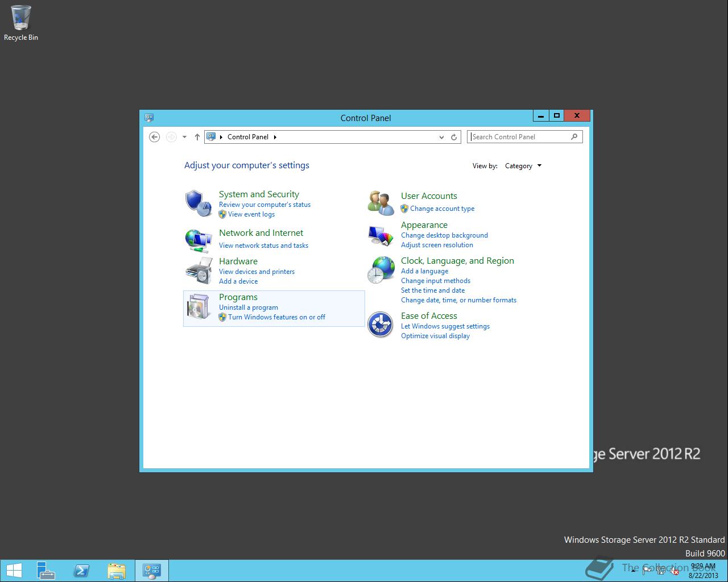Open System and Security category

click(x=259, y=194)
